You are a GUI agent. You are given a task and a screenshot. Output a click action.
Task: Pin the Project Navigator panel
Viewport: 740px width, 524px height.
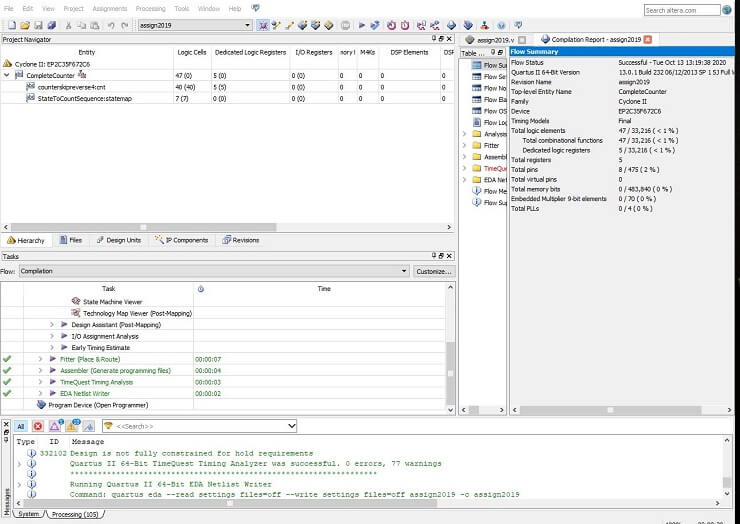[434, 39]
